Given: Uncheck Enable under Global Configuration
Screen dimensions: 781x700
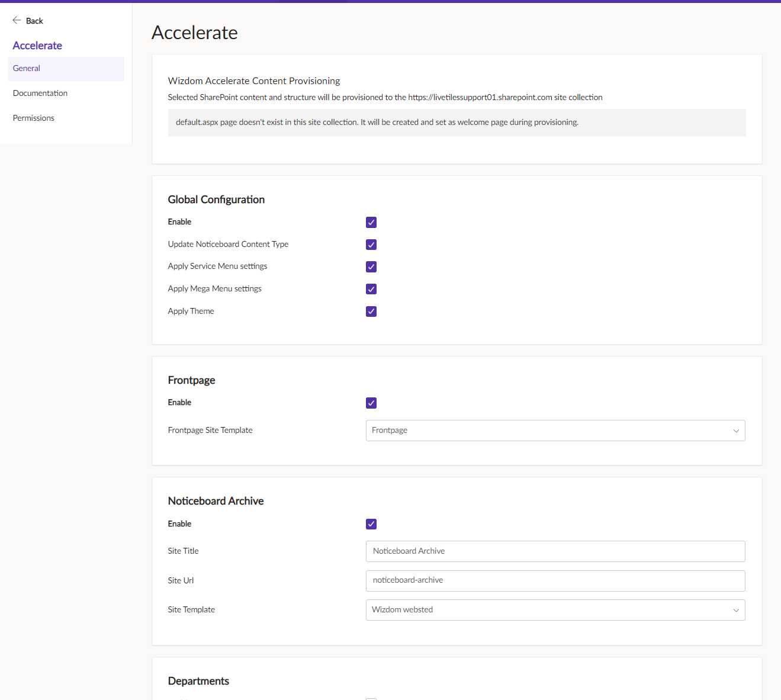Looking at the screenshot, I should [371, 222].
